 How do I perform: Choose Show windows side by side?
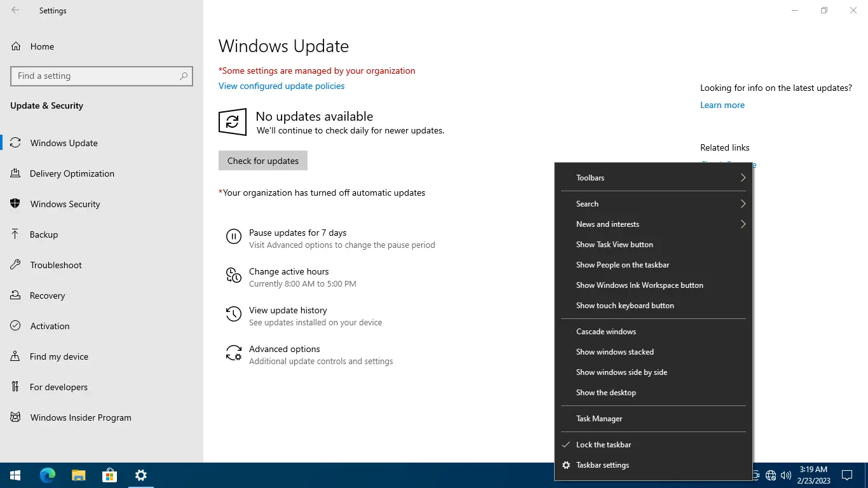tap(653, 372)
